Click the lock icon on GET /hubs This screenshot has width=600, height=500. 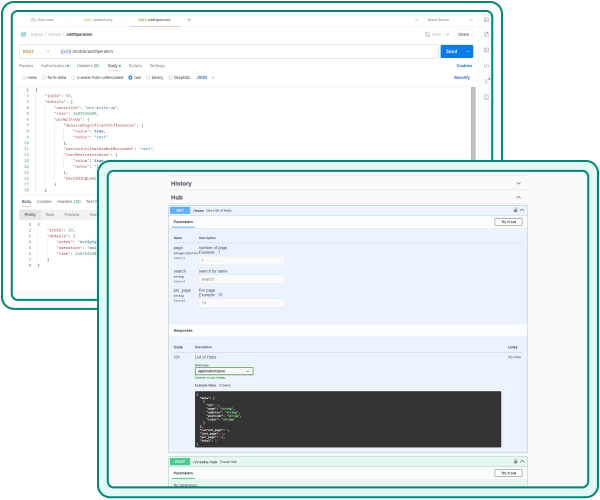515,210
